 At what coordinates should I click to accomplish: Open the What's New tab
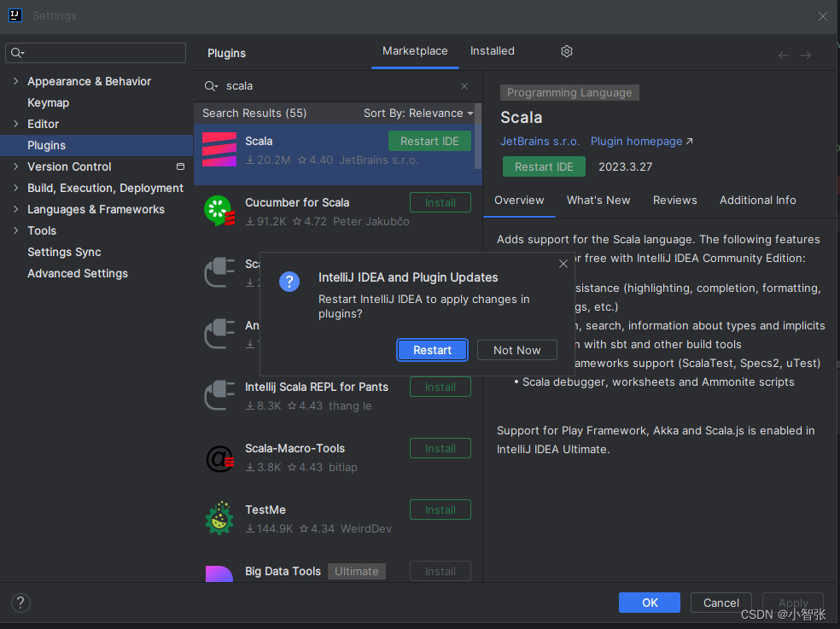(598, 200)
